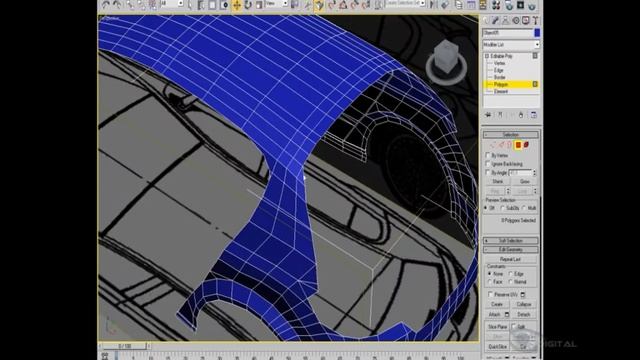
Task: Open the Modifier List dropdown
Action: tap(511, 44)
